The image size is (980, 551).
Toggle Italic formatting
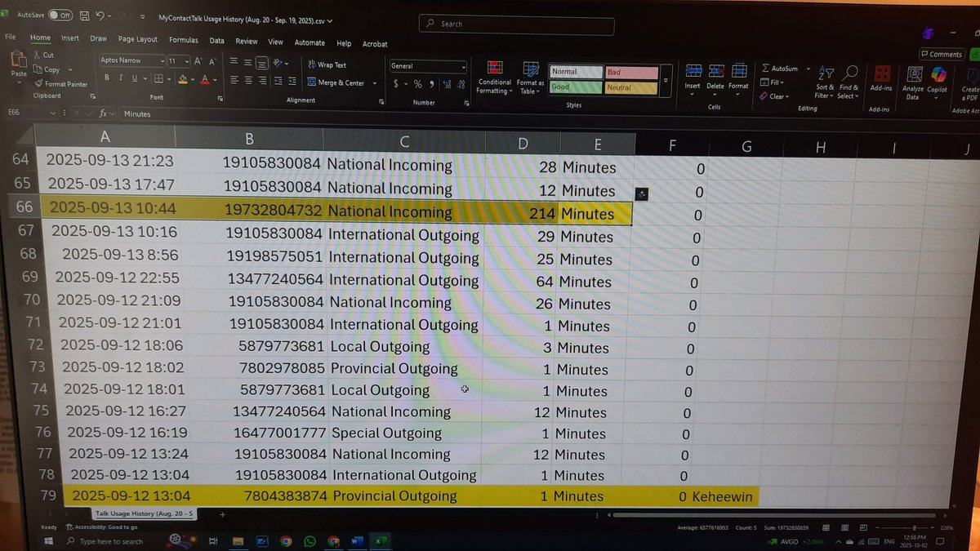click(x=120, y=78)
